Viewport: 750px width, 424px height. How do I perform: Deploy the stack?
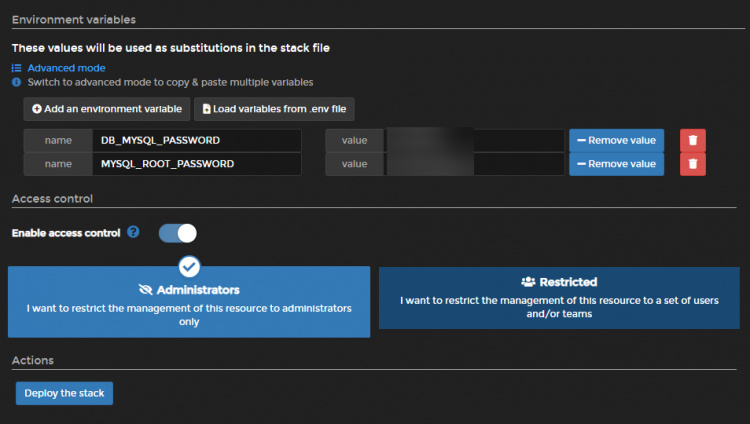pyautogui.click(x=64, y=393)
